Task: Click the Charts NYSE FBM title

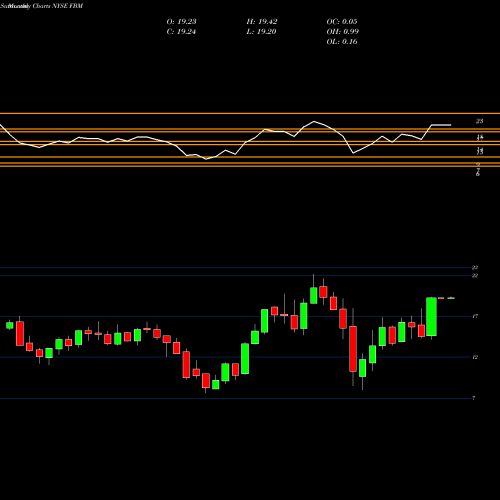Action: [58, 6]
